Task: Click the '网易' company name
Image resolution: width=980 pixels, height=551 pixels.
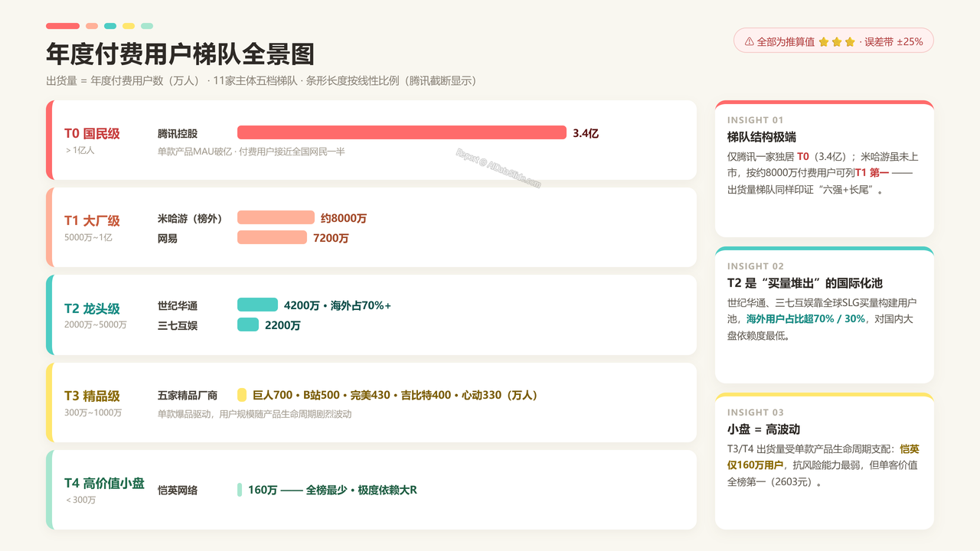Action: click(x=168, y=238)
